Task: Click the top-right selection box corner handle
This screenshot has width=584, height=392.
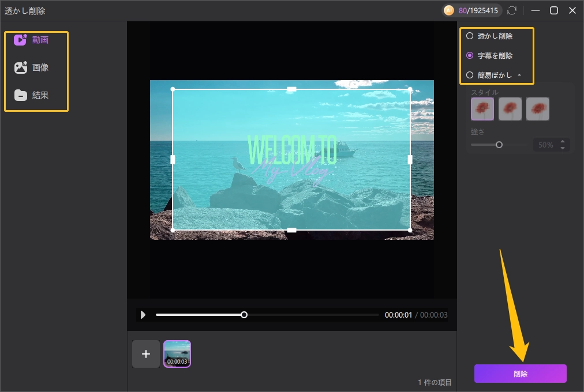Action: (x=410, y=89)
